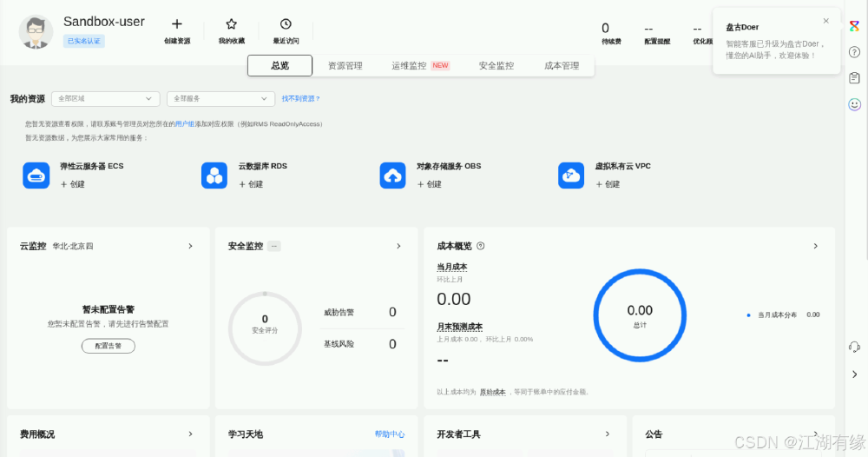Open the 盘古Doer colorful logo icon in sidebar
Viewport: 868px width, 457px height.
(855, 26)
